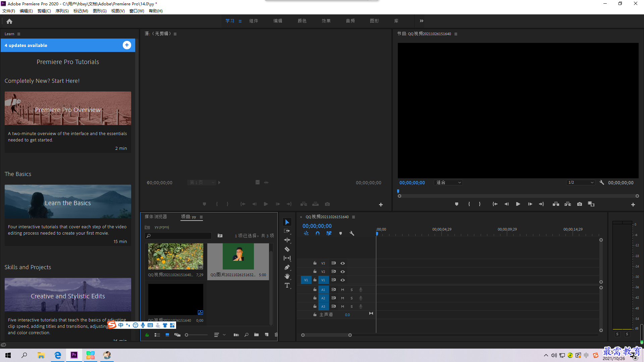Select the Razor tool

coord(287,249)
